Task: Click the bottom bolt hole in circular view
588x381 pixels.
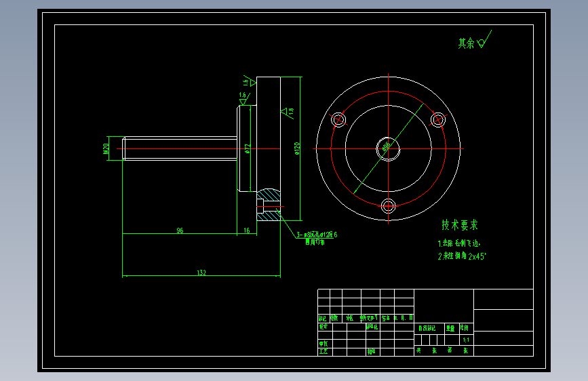Action: click(x=388, y=206)
